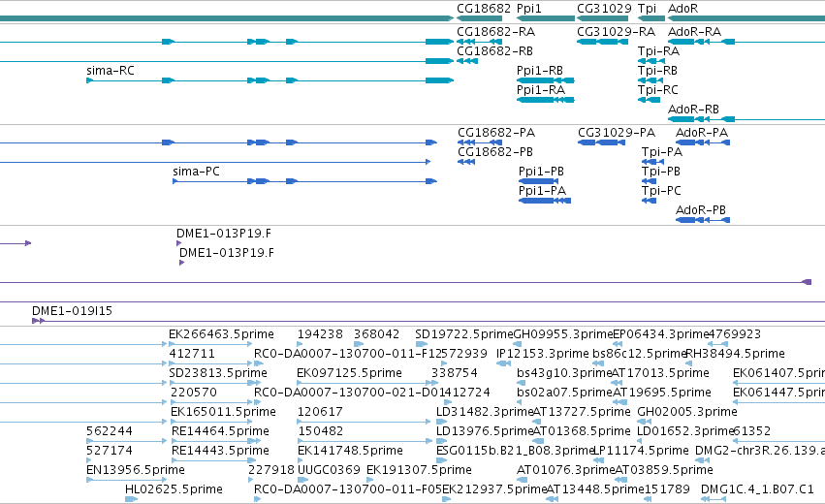Viewport: 825px width, 504px height.
Task: Select EST RE14443.5prime
Action: 220,451
